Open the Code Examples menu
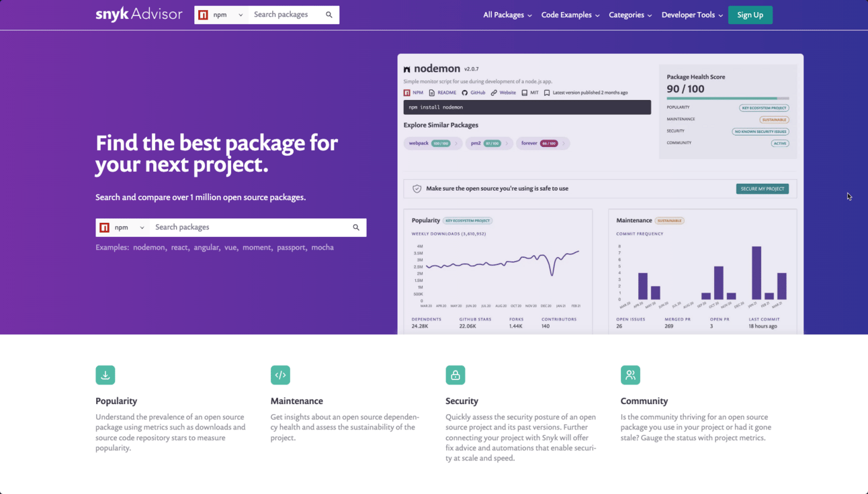Screen dimensions: 868x494 coord(570,15)
